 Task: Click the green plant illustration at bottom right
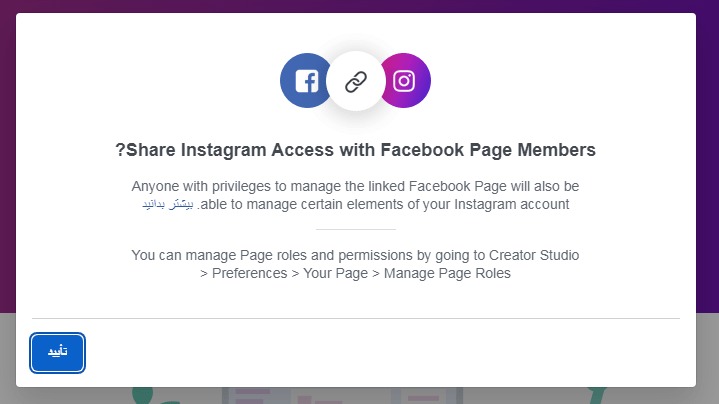pos(596,395)
